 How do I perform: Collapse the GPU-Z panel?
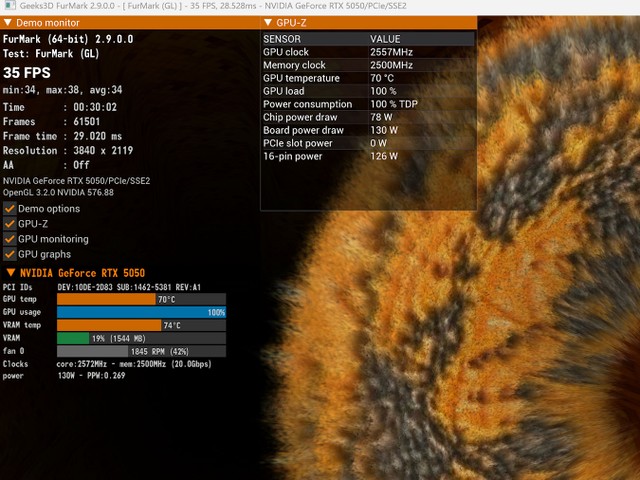point(268,23)
